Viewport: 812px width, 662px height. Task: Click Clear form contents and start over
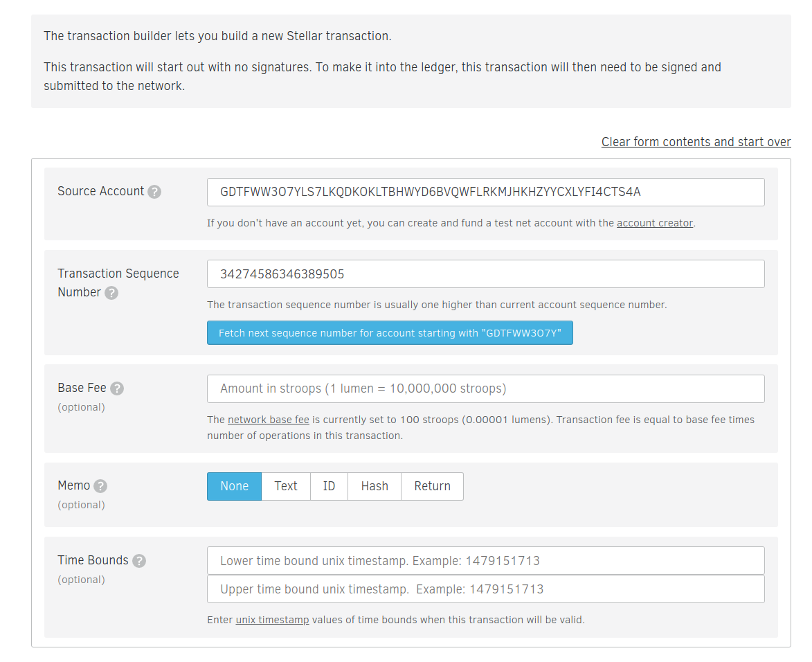pyautogui.click(x=696, y=141)
